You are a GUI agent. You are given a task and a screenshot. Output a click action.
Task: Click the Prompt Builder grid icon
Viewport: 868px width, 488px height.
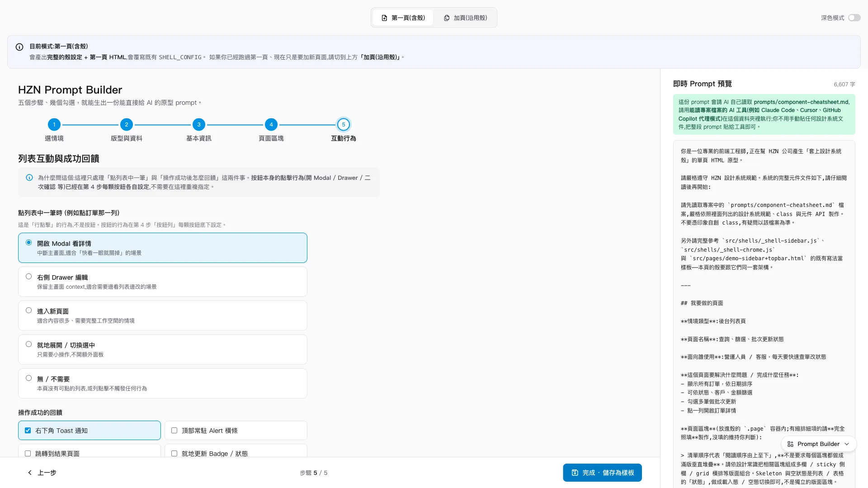[x=790, y=444]
